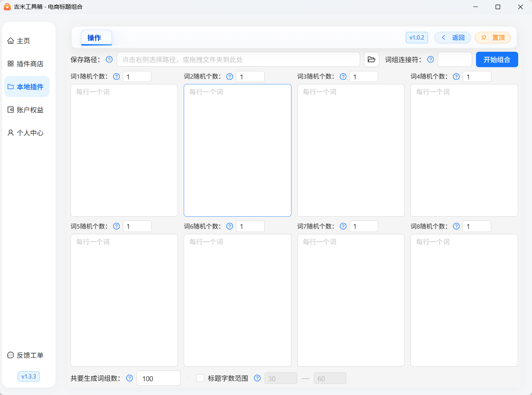This screenshot has height=395, width=532.
Task: Enable the 标题字数范围 checkbox
Action: point(200,378)
